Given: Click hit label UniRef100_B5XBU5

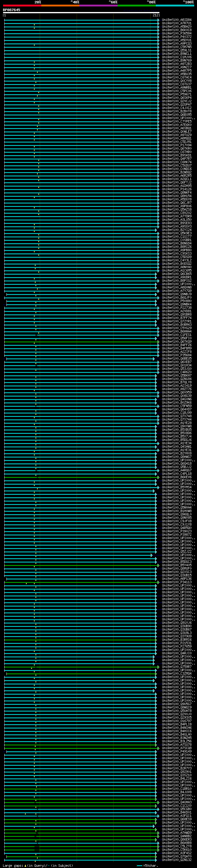Looking at the screenshot, I should coord(177,430).
